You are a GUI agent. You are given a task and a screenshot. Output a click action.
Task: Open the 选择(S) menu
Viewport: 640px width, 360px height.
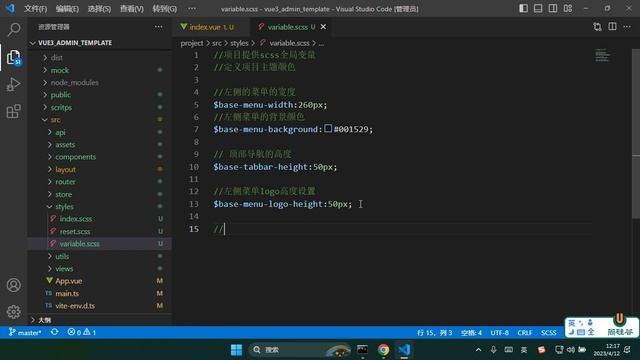[99, 9]
